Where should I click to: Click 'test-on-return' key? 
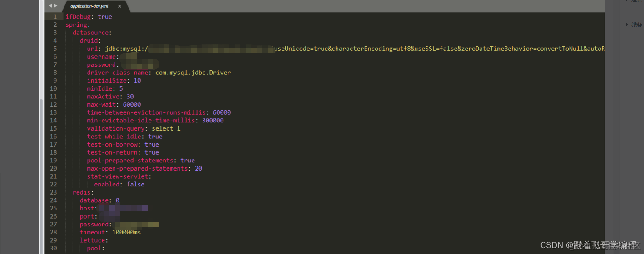(x=112, y=152)
